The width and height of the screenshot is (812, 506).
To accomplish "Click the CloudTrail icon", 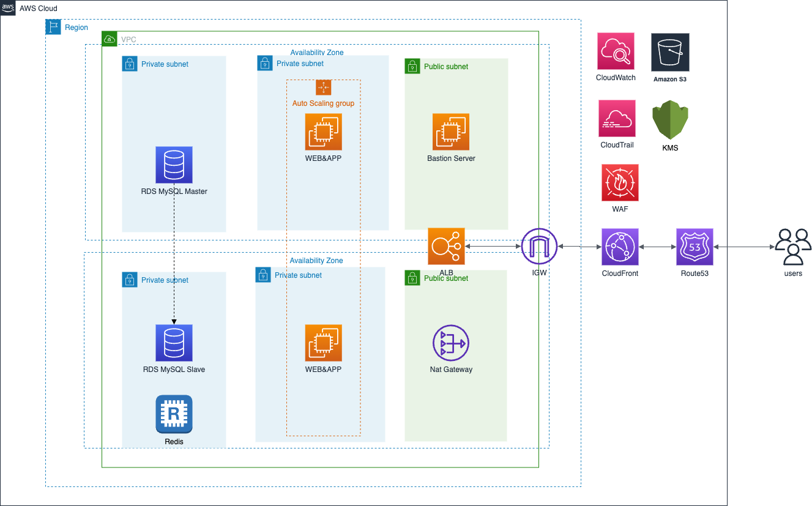I will [x=617, y=119].
